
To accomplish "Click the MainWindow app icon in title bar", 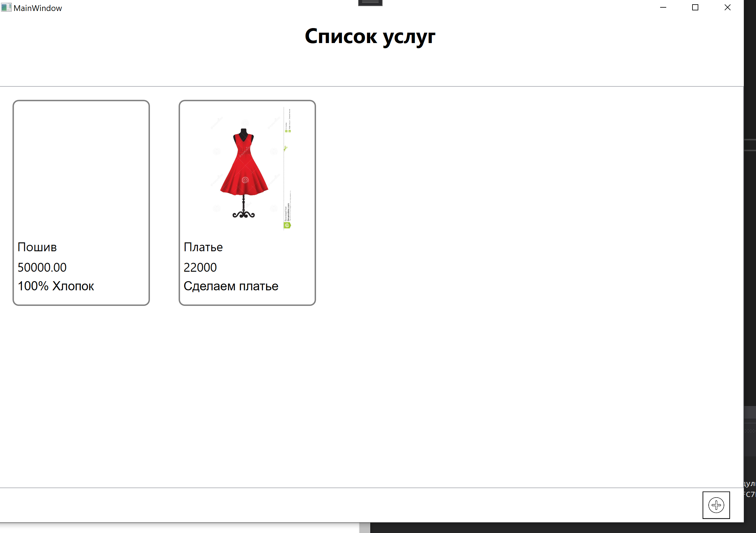I will [x=6, y=7].
